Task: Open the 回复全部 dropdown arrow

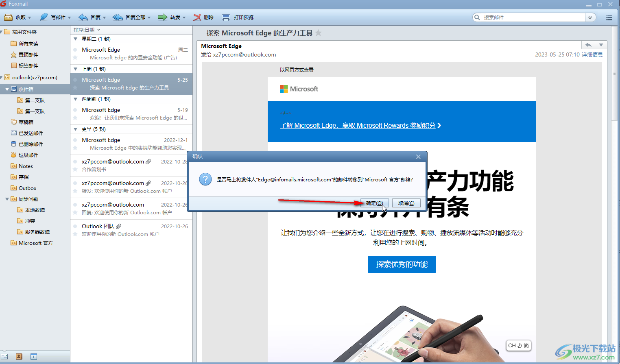Action: [x=149, y=17]
